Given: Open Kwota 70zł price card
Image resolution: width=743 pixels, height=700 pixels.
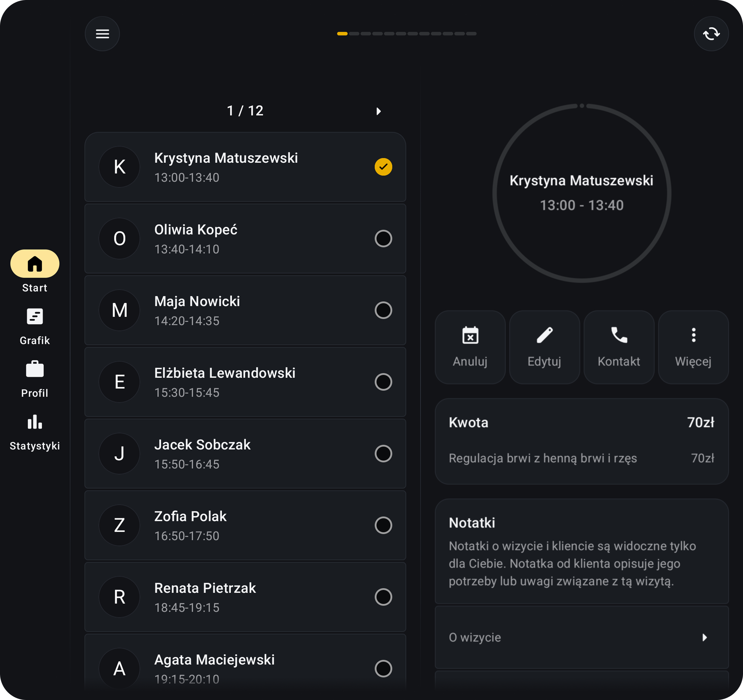Looking at the screenshot, I should [581, 441].
